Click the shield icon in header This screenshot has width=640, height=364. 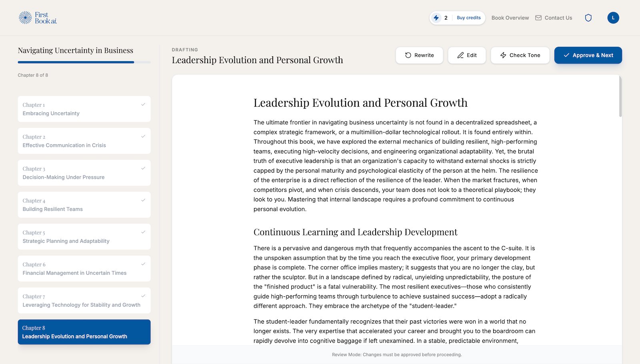point(588,18)
